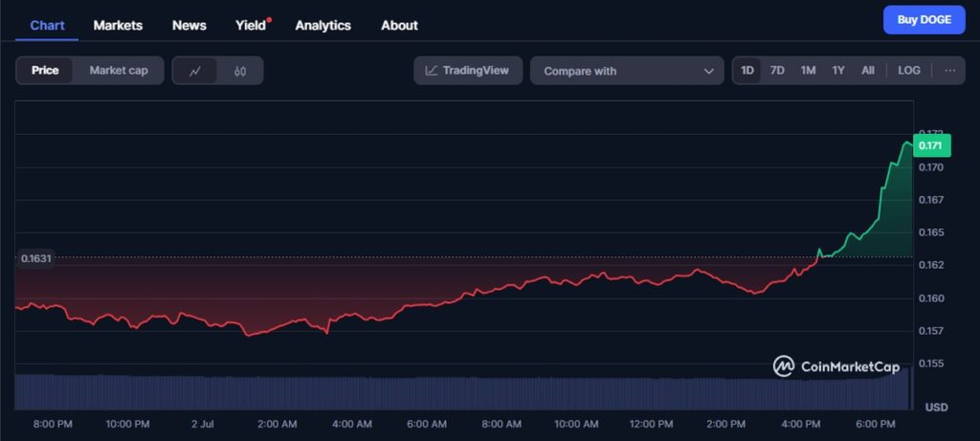Click the 0.167 y-axis label
Screen dimensions: 980x441
coord(930,200)
